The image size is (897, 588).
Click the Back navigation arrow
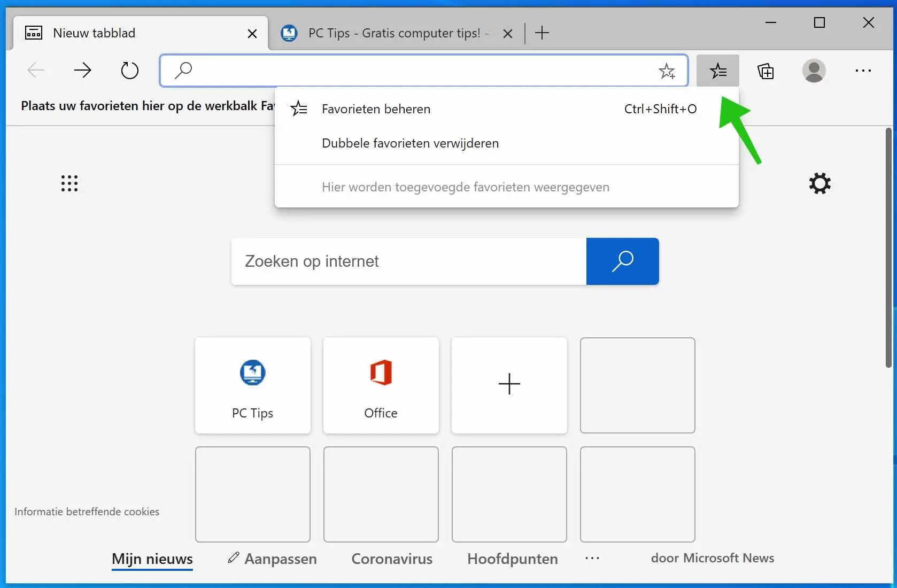click(x=36, y=70)
